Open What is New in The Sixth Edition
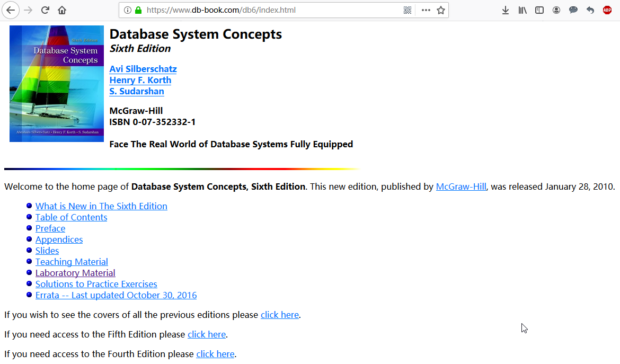The height and width of the screenshot is (364, 620). pyautogui.click(x=101, y=206)
